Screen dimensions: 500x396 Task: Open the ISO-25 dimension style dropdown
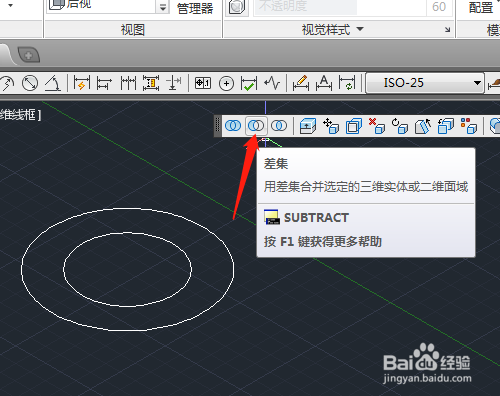[425, 83]
